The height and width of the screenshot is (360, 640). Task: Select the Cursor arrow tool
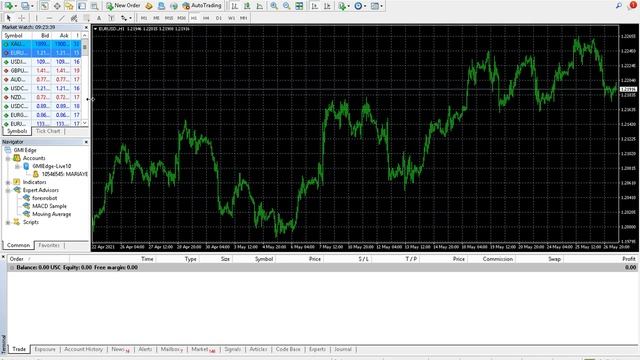[x=9, y=18]
